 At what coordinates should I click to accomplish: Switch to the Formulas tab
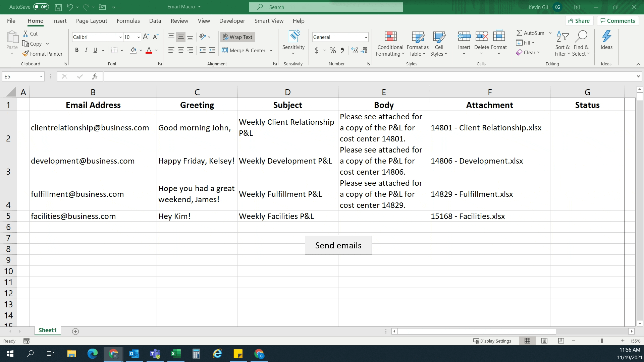pos(128,21)
